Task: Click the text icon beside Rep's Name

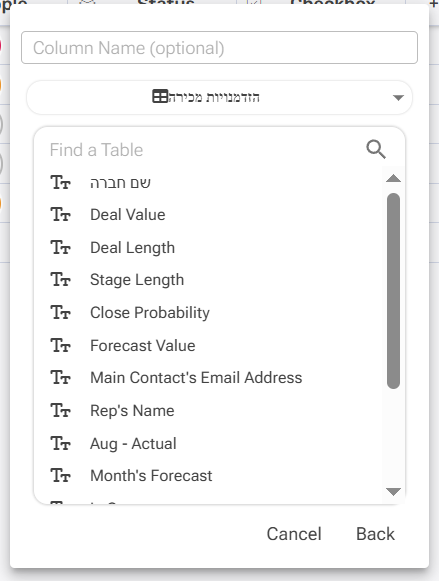Action: (x=60, y=411)
